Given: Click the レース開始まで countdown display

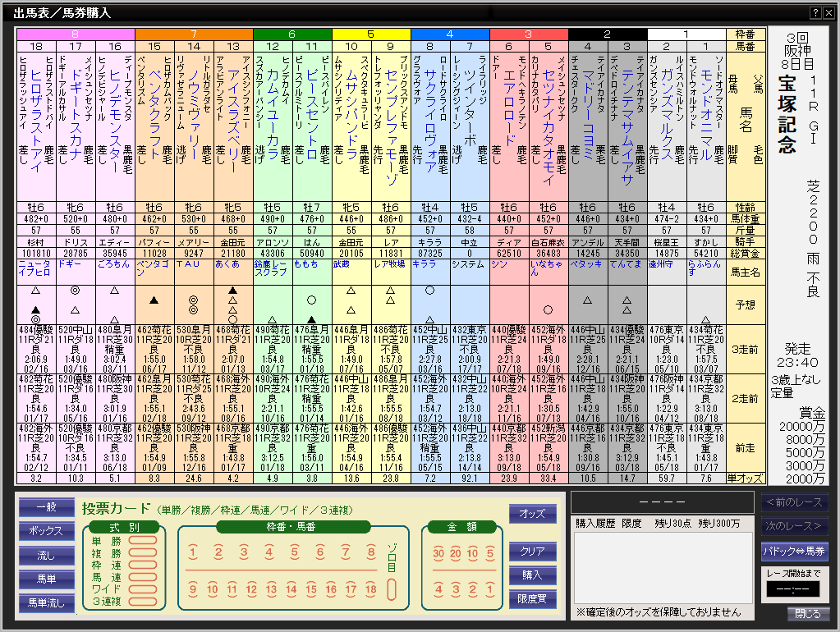Looking at the screenshot, I should pyautogui.click(x=793, y=589).
